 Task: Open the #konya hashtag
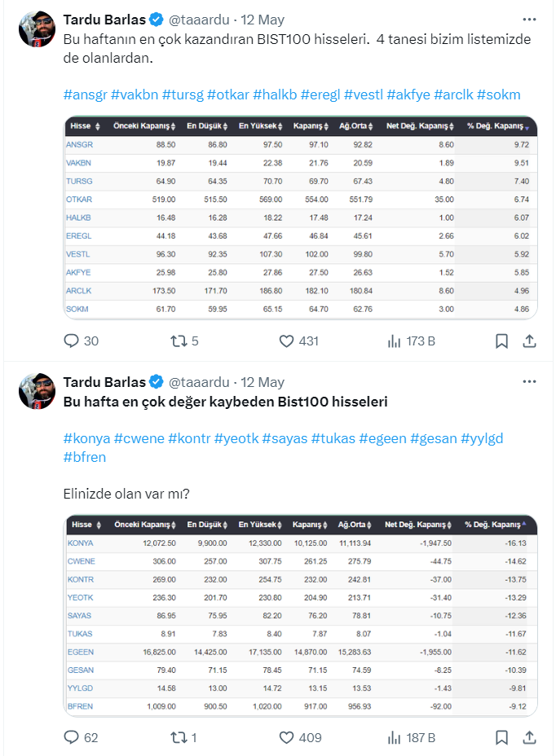[86, 438]
